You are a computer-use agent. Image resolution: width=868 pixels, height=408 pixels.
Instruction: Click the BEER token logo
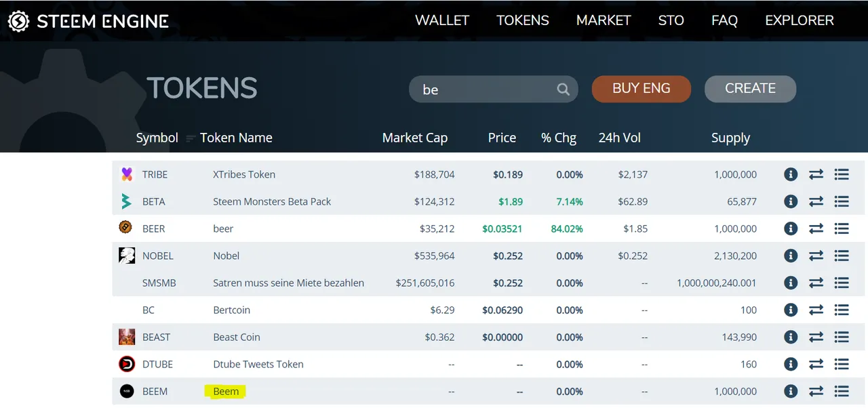[125, 228]
